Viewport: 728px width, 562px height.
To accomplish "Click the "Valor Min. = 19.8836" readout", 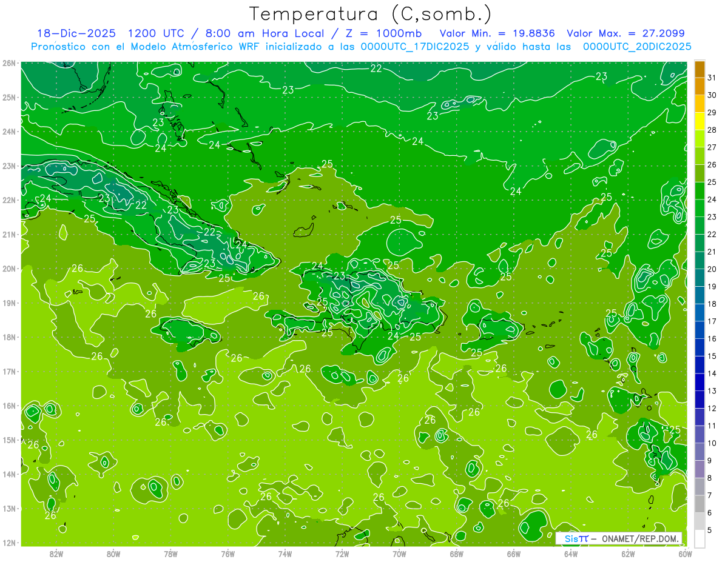I will pyautogui.click(x=498, y=33).
